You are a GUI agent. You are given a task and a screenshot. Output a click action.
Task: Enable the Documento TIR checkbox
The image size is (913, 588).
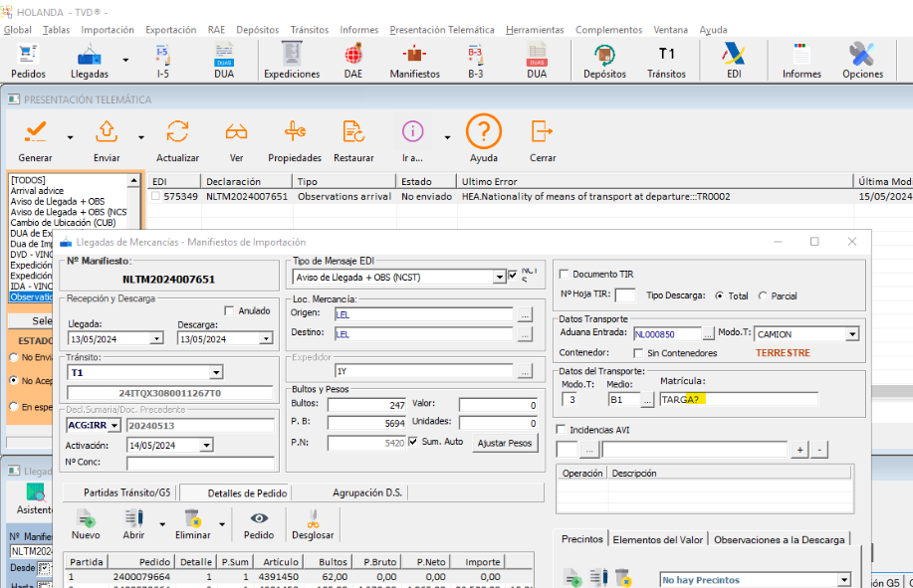point(565,275)
